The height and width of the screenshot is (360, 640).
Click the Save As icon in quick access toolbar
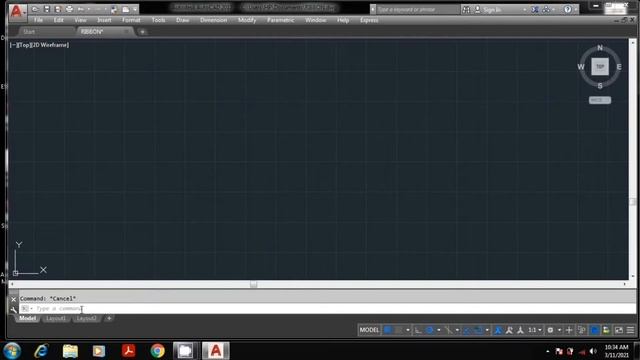(58, 9)
